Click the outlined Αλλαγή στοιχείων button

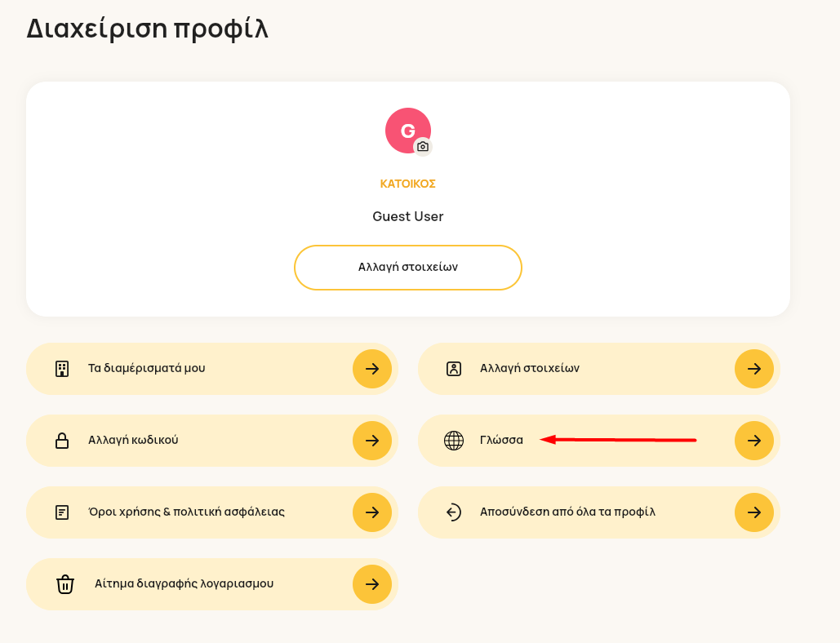[408, 268]
